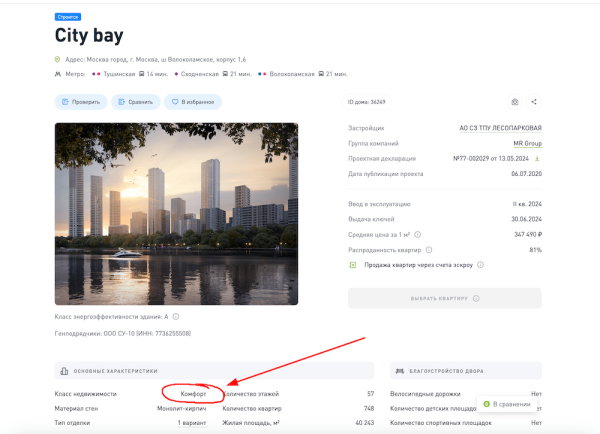Click info icon beside escrow sales text

(x=480, y=265)
